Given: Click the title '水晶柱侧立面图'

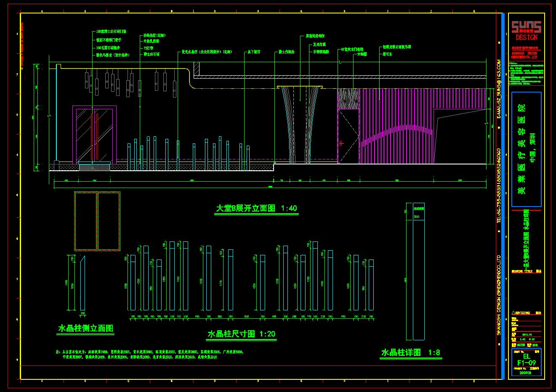Looking at the screenshot, I should click(x=86, y=328).
